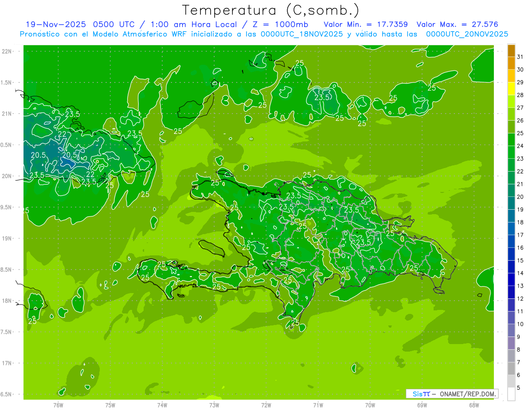Click the '19N' latitude axis label
This screenshot has height=411, width=532.
coord(7,239)
